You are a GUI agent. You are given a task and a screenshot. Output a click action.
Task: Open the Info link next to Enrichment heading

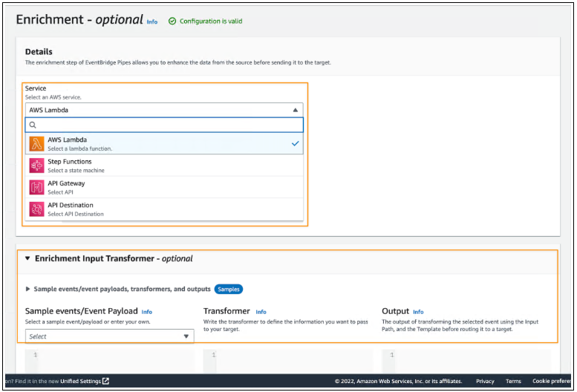tap(151, 22)
